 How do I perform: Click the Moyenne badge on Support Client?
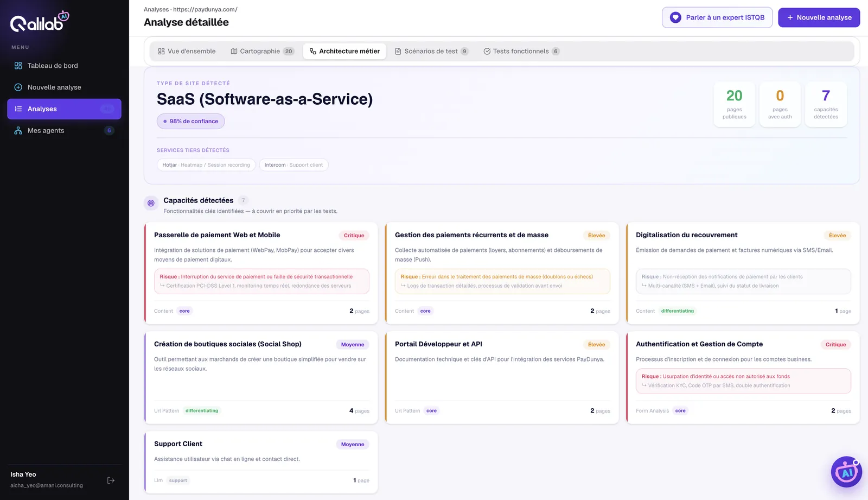pyautogui.click(x=353, y=445)
